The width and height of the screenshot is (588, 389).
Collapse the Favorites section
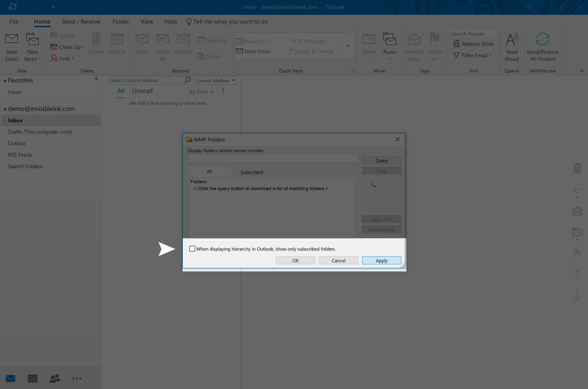pyautogui.click(x=5, y=80)
